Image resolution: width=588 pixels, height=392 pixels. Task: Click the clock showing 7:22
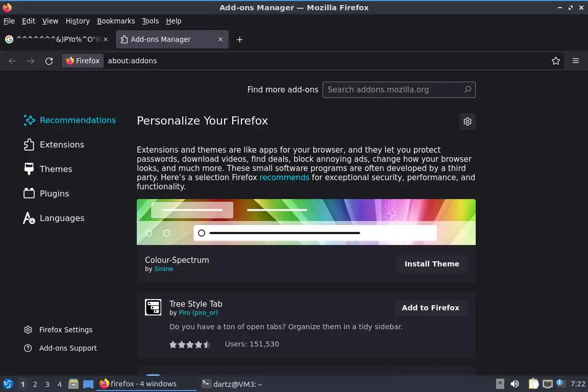pos(578,384)
